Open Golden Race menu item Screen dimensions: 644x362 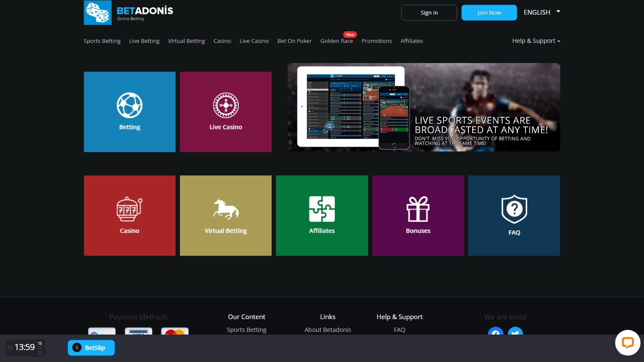click(x=337, y=41)
